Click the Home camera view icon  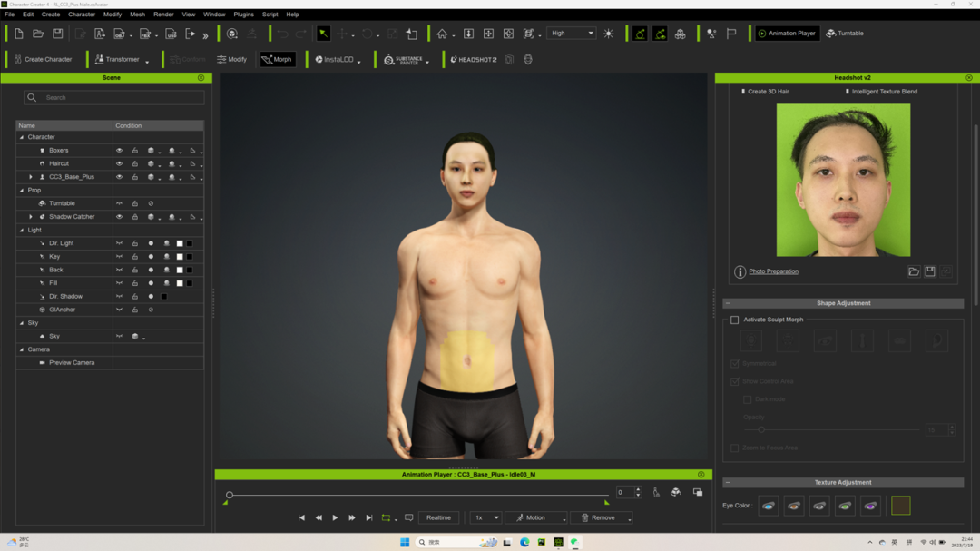(442, 34)
